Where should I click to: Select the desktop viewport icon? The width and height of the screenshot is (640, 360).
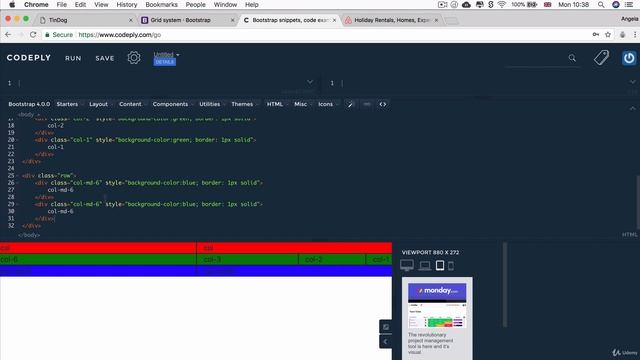click(x=407, y=265)
